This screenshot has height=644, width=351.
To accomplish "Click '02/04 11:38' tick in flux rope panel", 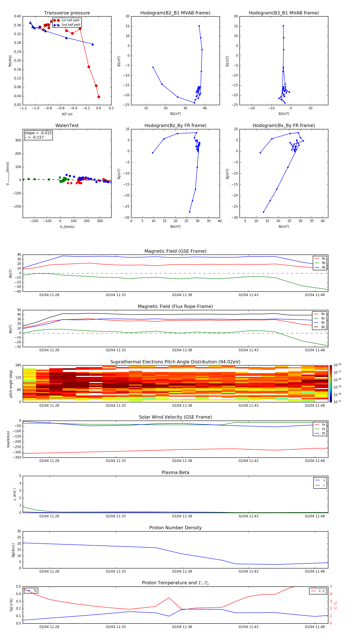I will tap(182, 350).
